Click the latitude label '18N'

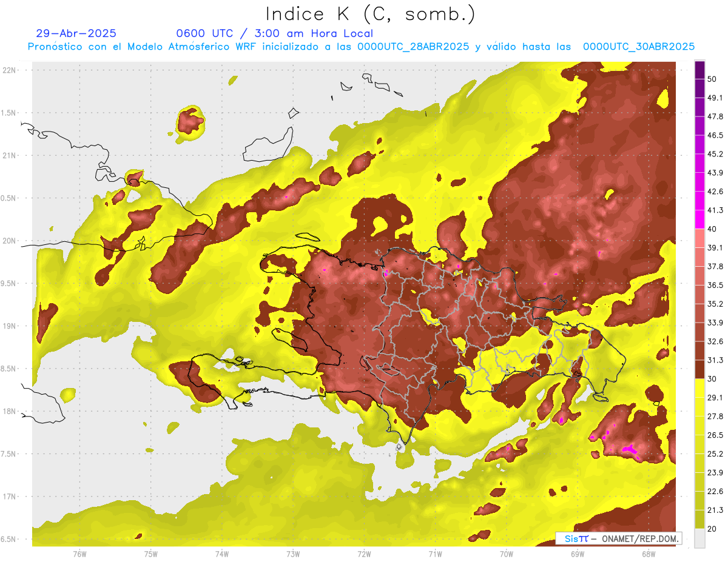[10, 412]
